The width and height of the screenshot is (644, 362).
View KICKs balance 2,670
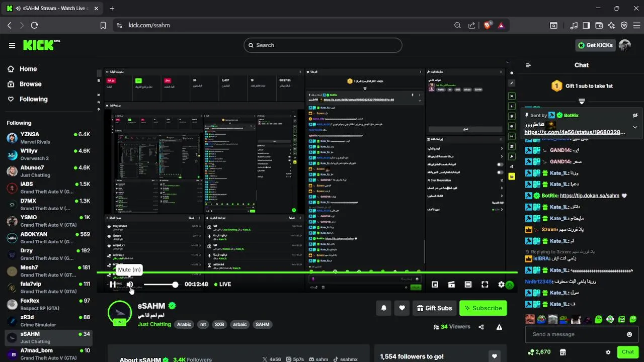point(539,352)
